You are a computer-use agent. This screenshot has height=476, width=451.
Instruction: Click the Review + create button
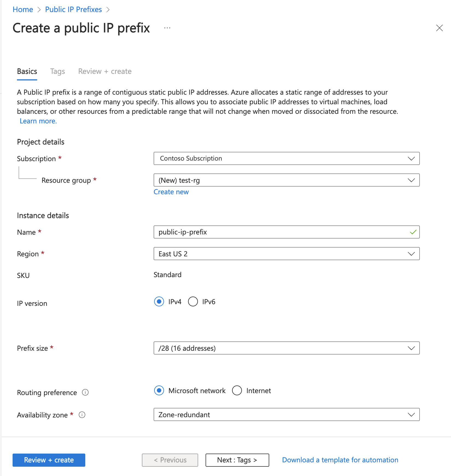click(x=49, y=460)
